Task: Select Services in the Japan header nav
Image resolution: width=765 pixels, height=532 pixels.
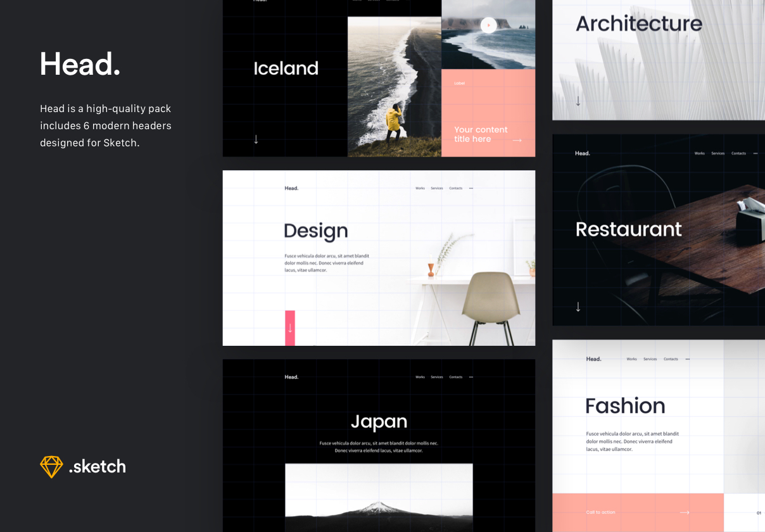Action: click(x=437, y=377)
